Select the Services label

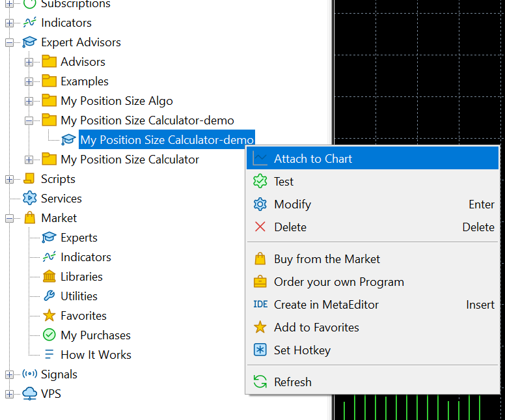61,198
